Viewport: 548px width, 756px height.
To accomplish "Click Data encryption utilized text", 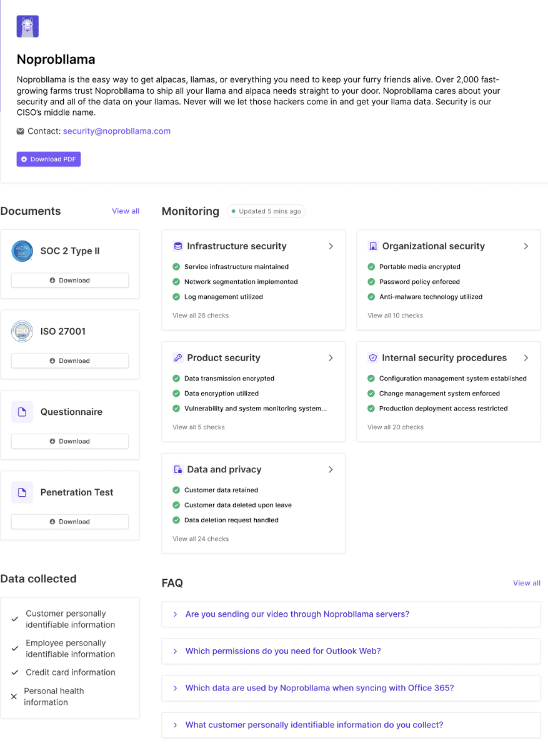I will click(221, 394).
